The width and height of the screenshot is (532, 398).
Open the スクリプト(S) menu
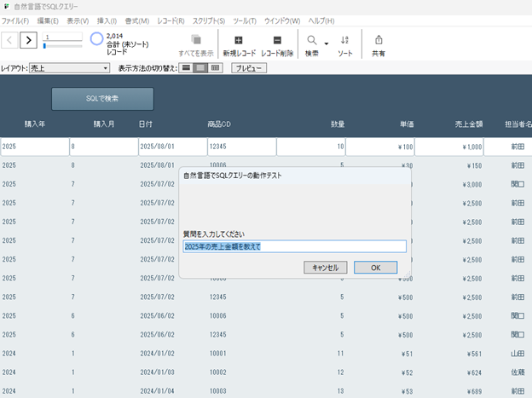pos(209,20)
